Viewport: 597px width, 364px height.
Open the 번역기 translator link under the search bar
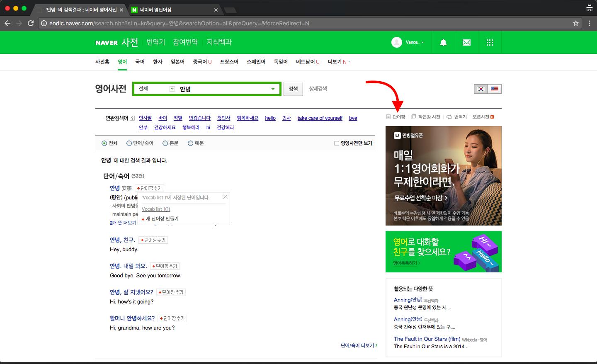point(457,117)
